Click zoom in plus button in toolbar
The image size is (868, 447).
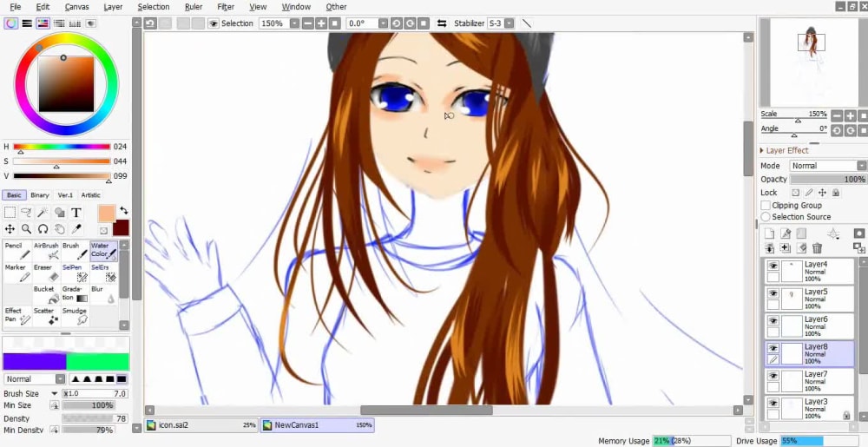click(x=321, y=23)
